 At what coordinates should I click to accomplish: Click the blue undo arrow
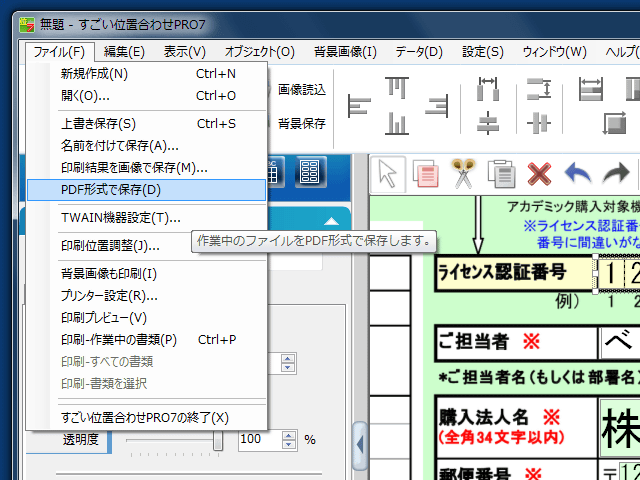[x=578, y=173]
